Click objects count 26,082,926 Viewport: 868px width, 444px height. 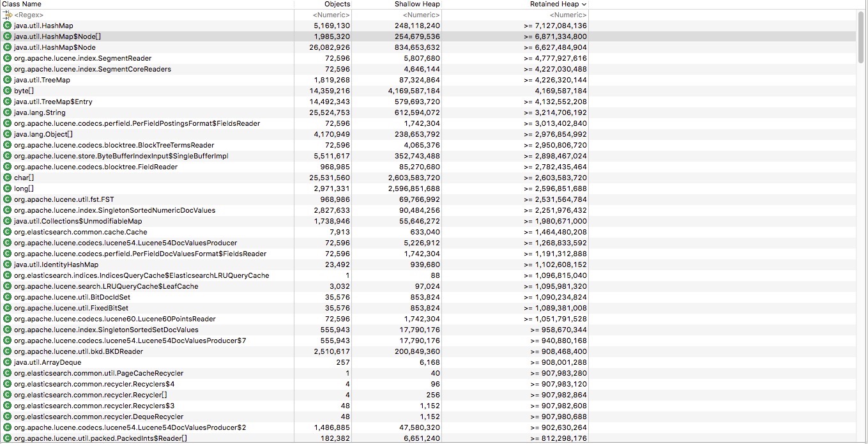coord(330,47)
